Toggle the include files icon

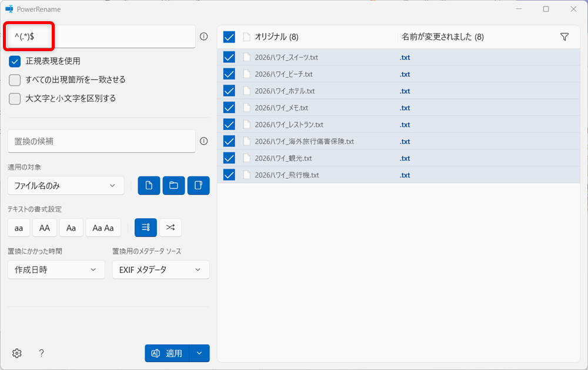click(x=148, y=185)
